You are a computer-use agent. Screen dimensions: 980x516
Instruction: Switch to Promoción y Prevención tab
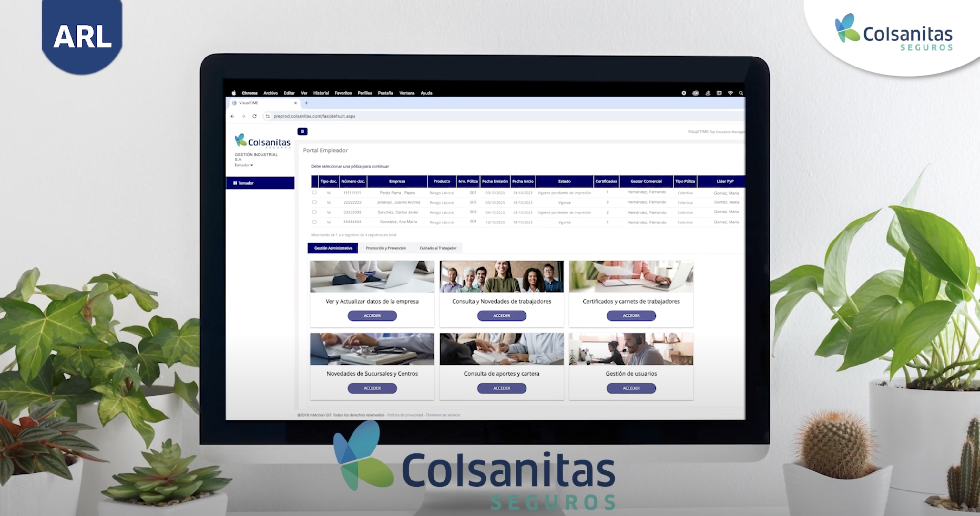coord(386,248)
